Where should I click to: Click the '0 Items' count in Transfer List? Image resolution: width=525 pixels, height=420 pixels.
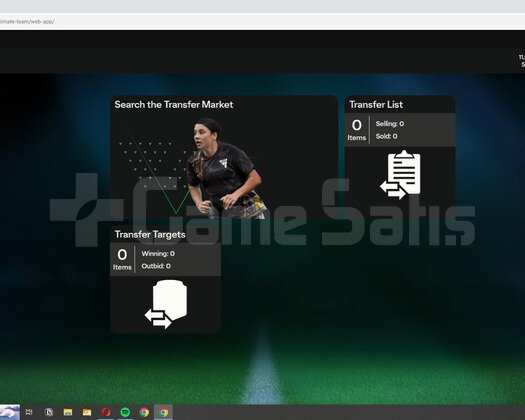point(357,130)
